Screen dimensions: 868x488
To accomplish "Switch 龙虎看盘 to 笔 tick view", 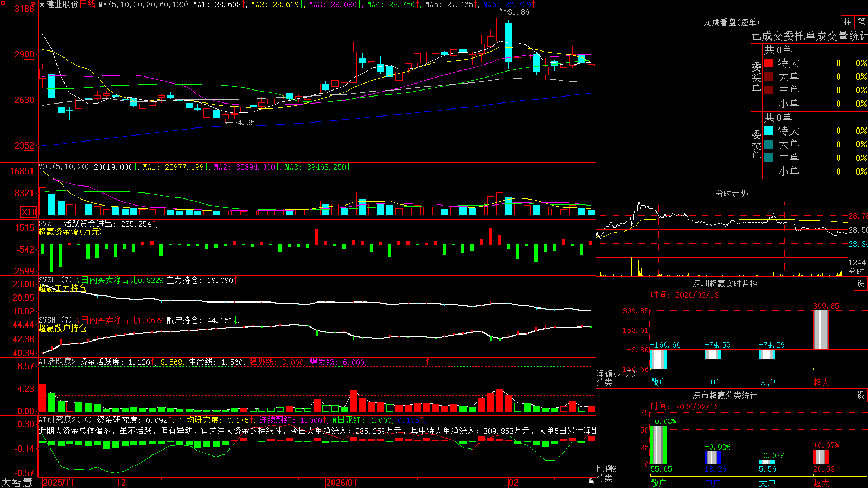I will 861,22.
